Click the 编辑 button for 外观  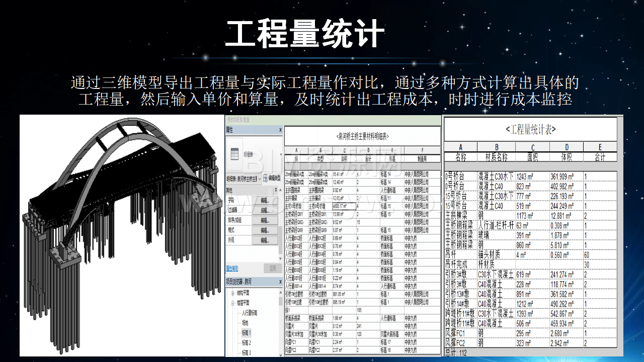[x=265, y=240]
